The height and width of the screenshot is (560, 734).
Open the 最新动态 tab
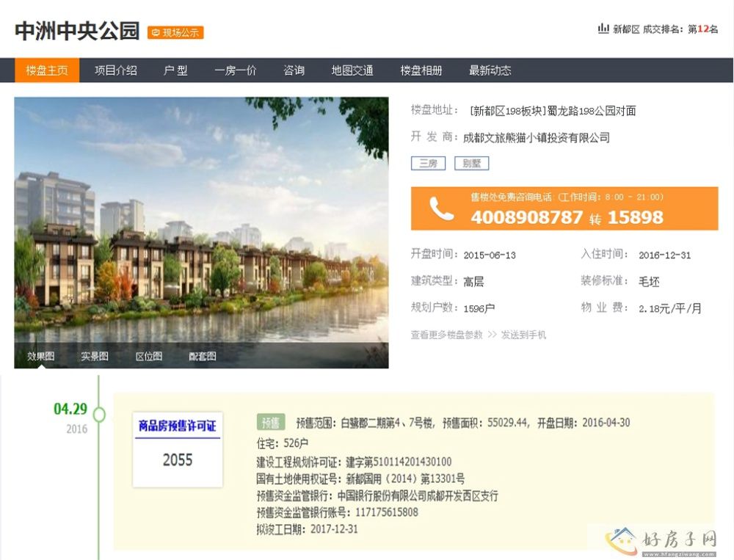point(490,70)
